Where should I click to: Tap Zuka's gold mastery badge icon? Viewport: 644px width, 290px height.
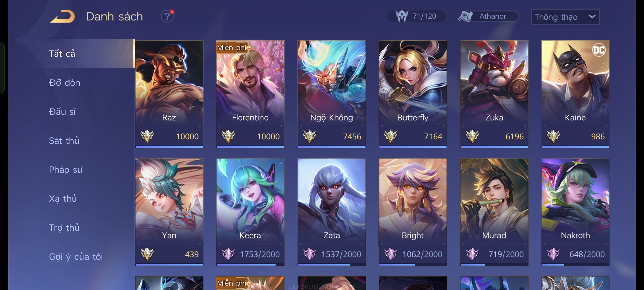coord(472,136)
